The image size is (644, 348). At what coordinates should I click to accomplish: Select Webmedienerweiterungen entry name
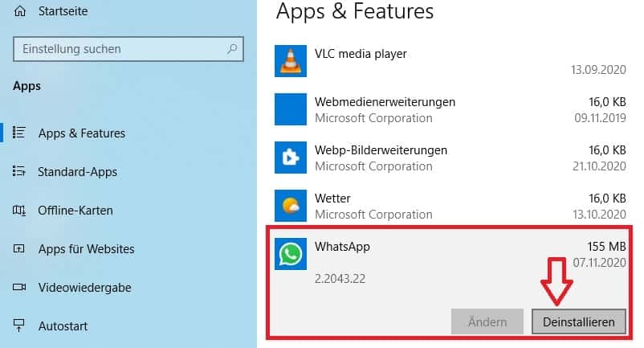pos(385,102)
